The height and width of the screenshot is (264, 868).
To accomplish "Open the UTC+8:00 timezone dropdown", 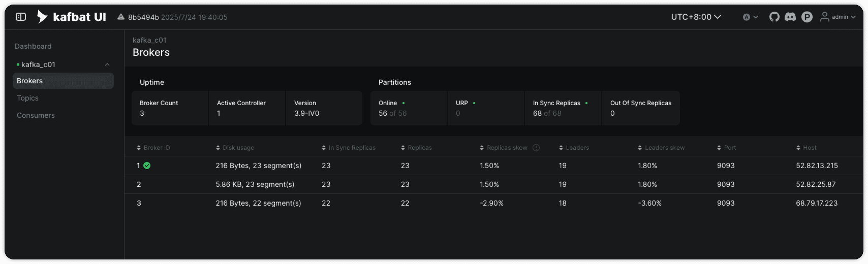I will (x=696, y=17).
